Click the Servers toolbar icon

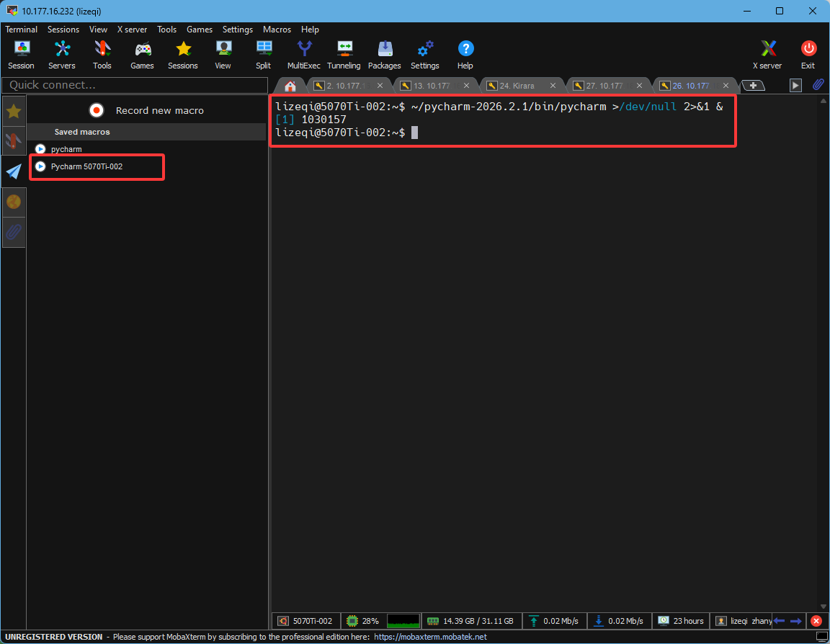click(x=61, y=55)
